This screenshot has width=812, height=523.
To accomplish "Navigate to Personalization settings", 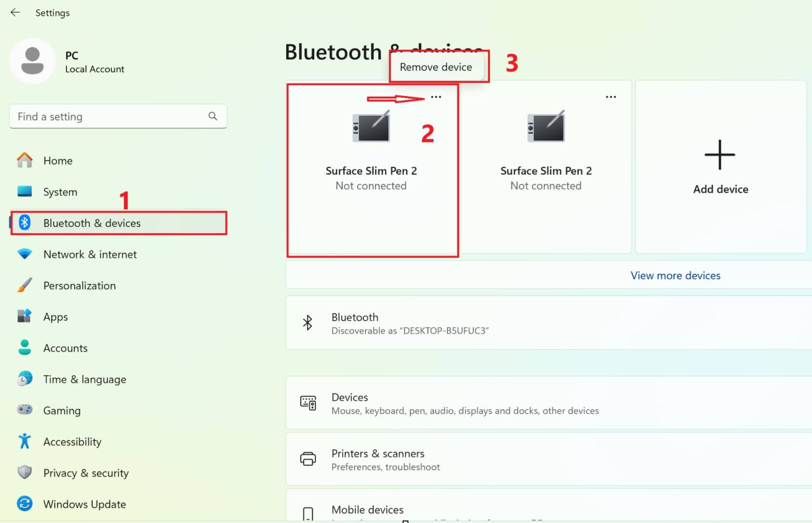I will coord(118,285).
